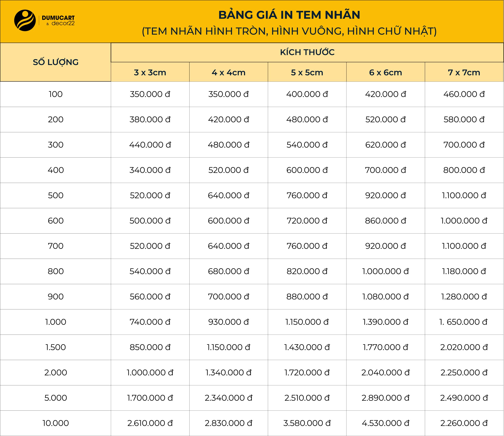Screen dimensions: 504x436
Task: Click the quantity 2.000 row label
Action: 56,373
